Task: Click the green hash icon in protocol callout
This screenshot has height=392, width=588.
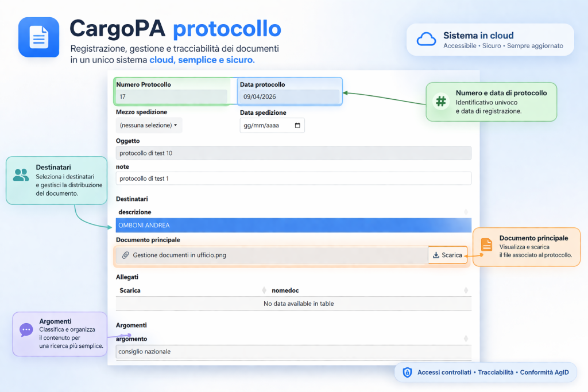Action: pos(441,101)
